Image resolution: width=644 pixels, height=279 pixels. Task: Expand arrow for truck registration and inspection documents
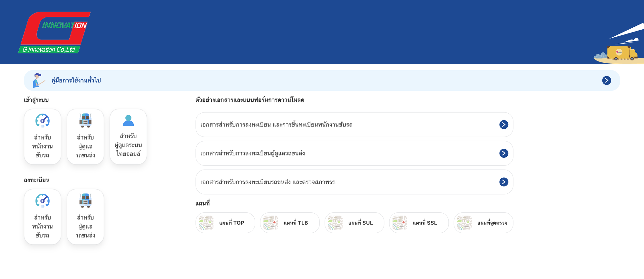pos(503,182)
